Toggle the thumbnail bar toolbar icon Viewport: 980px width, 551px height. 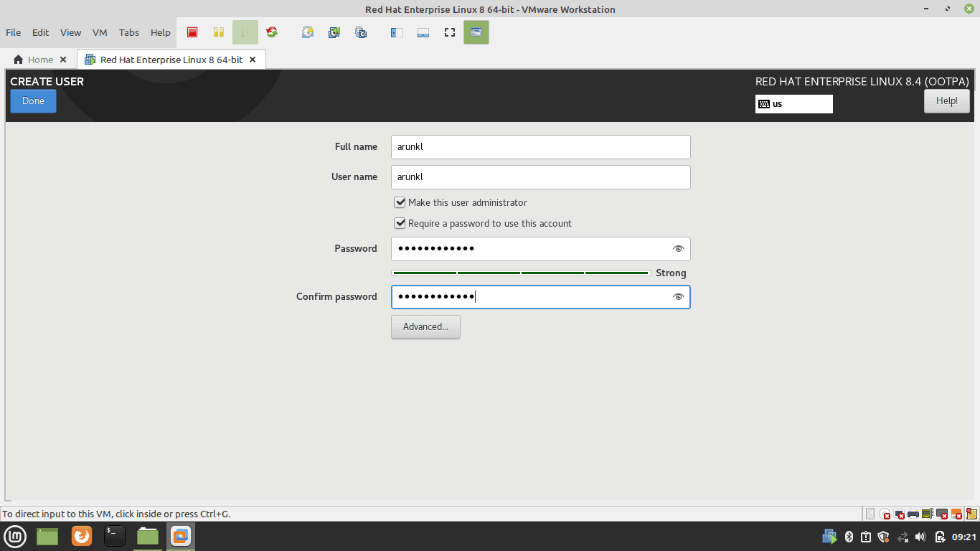coord(423,32)
